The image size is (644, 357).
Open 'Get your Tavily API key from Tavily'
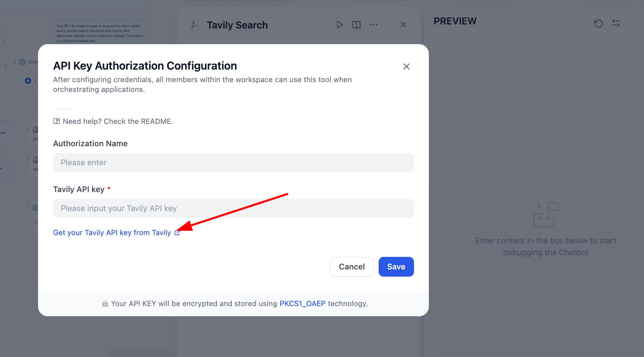tap(112, 233)
